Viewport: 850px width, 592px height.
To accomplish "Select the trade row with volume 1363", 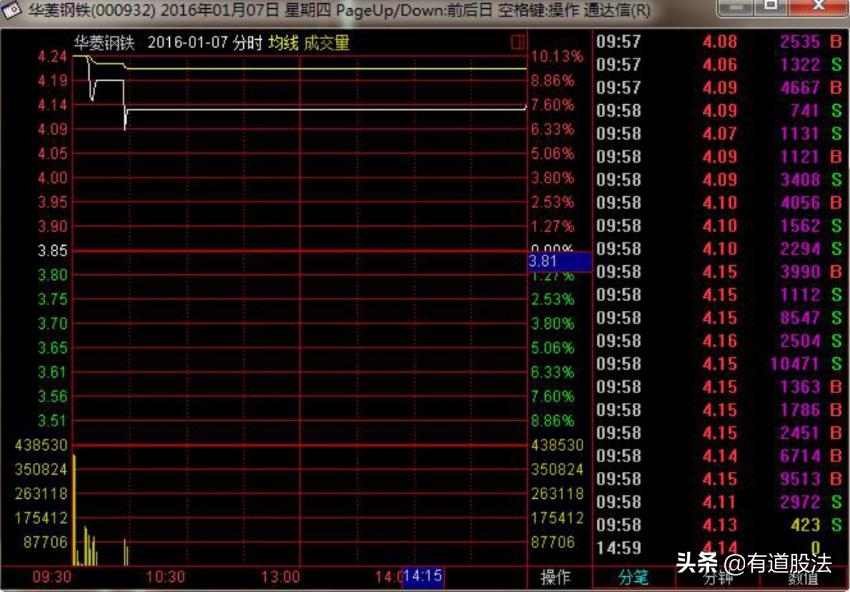I will 720,387.
